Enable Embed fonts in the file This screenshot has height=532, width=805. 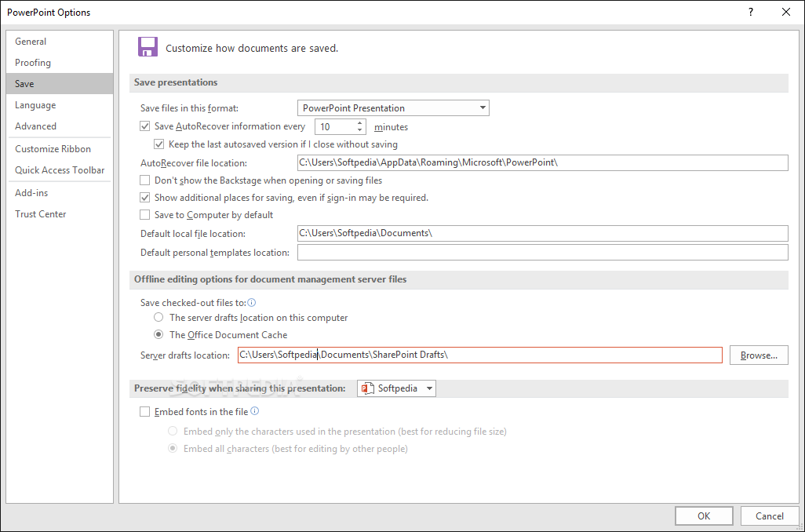(x=145, y=411)
